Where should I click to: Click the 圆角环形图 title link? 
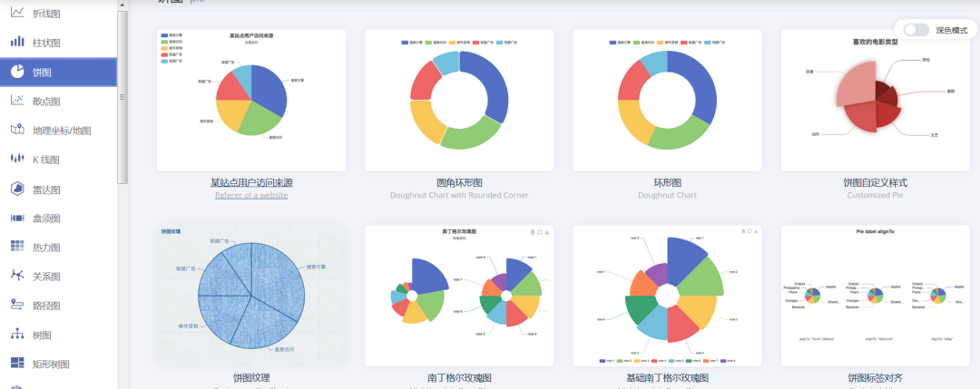(459, 183)
